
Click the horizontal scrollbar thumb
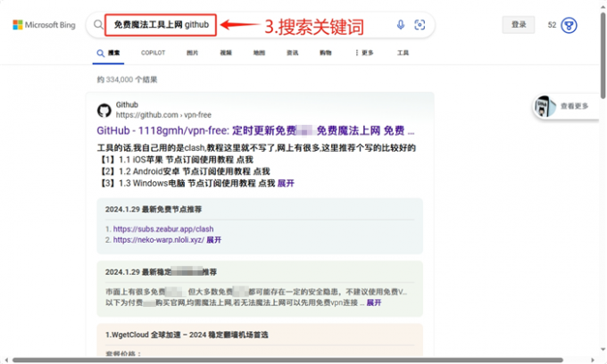[287, 360]
